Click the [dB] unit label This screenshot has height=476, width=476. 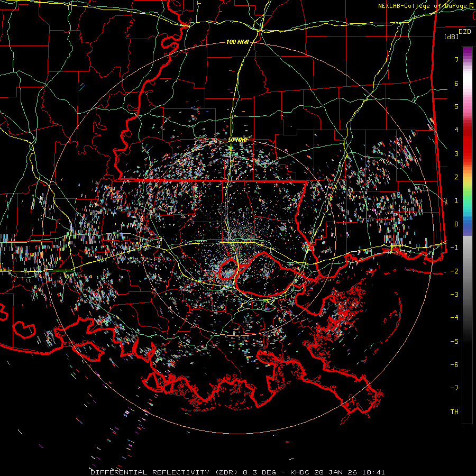point(451,36)
